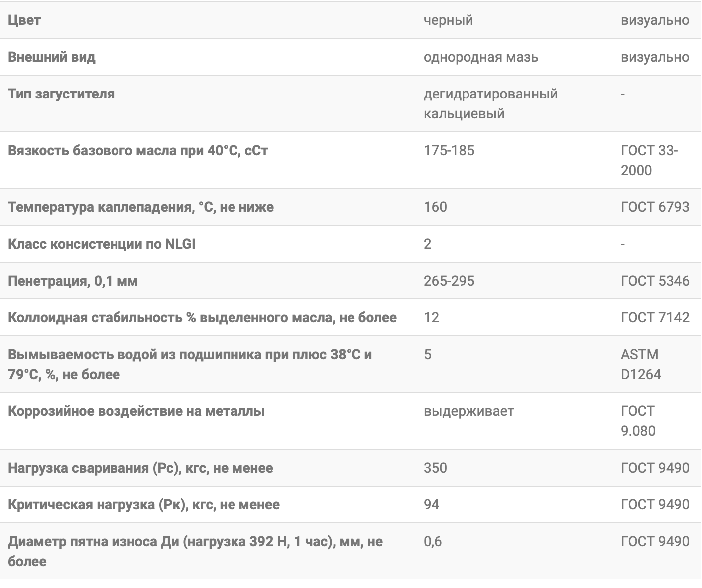Select the 'ГОСТ 6793' method text
The width and height of the screenshot is (702, 588).
[x=655, y=207]
